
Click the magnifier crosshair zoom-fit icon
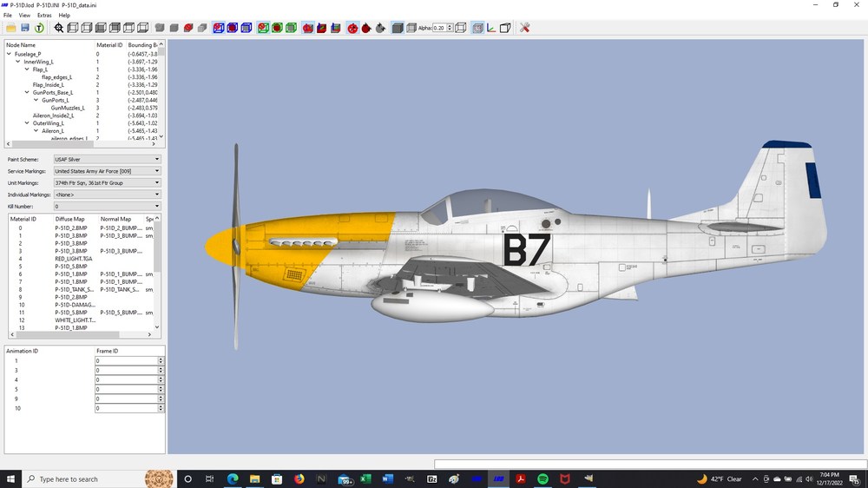pos(59,28)
